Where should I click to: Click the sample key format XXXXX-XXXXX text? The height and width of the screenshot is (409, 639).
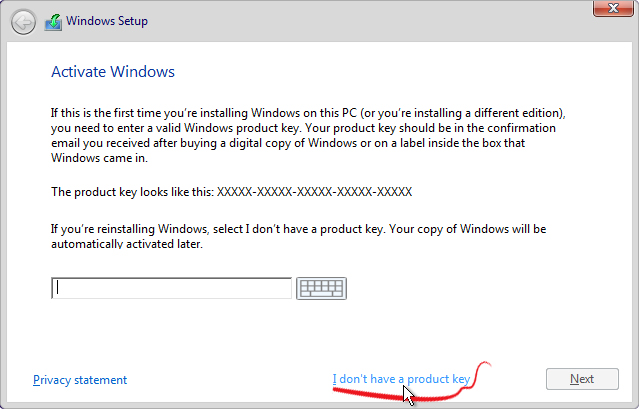click(314, 191)
